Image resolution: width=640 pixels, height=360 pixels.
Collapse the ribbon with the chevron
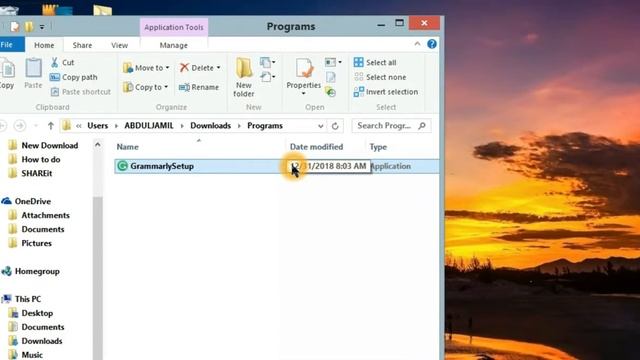[417, 44]
